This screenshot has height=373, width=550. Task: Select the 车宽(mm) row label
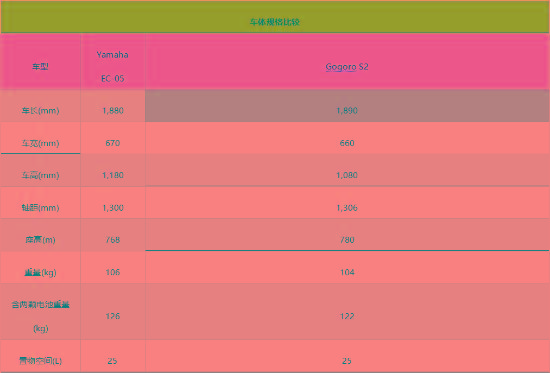pos(40,143)
